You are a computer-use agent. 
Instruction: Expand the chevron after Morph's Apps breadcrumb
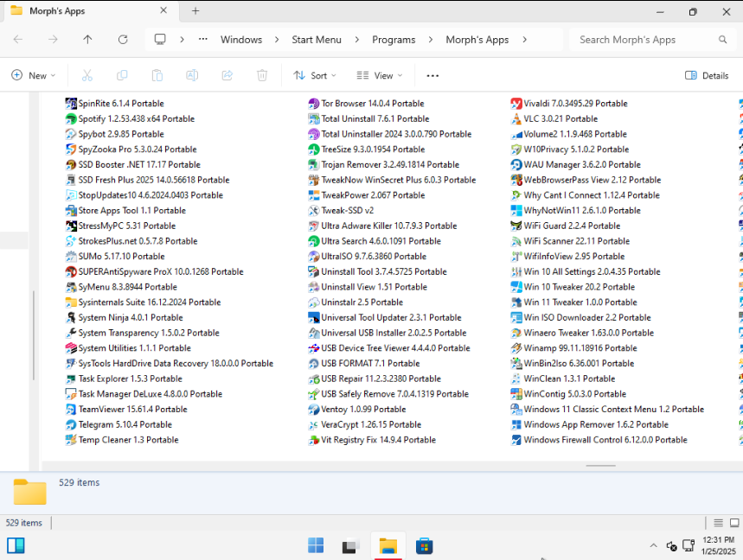(x=524, y=40)
